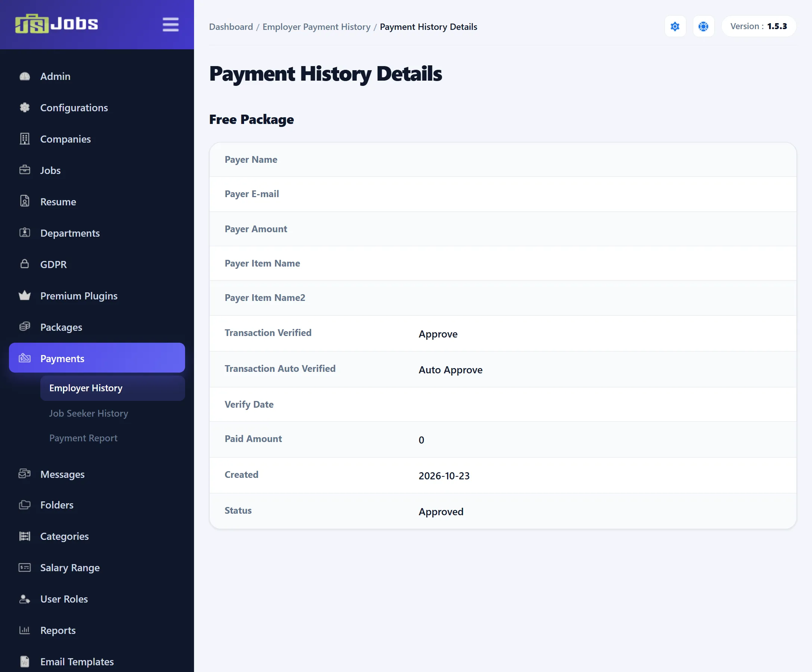The width and height of the screenshot is (812, 672).
Task: Open Configurations menu label
Action: click(x=74, y=108)
